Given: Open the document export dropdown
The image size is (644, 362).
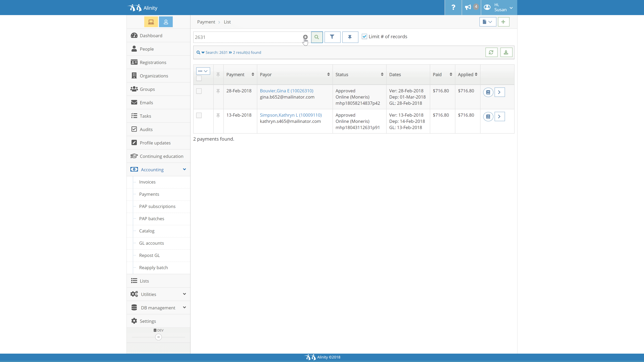Looking at the screenshot, I should pyautogui.click(x=488, y=22).
